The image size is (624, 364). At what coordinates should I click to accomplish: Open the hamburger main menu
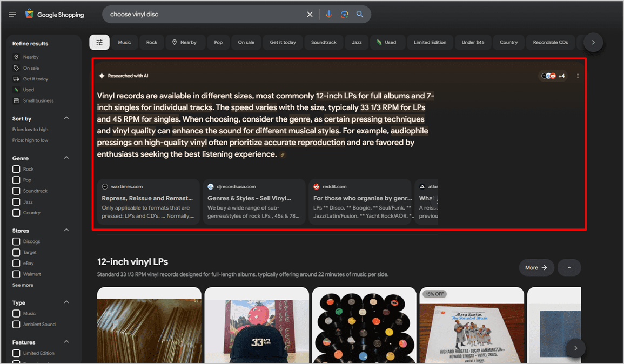(x=12, y=15)
